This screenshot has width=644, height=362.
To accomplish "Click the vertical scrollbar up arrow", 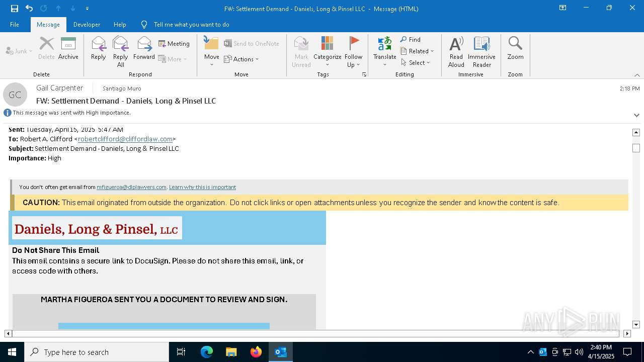I will coord(636,132).
